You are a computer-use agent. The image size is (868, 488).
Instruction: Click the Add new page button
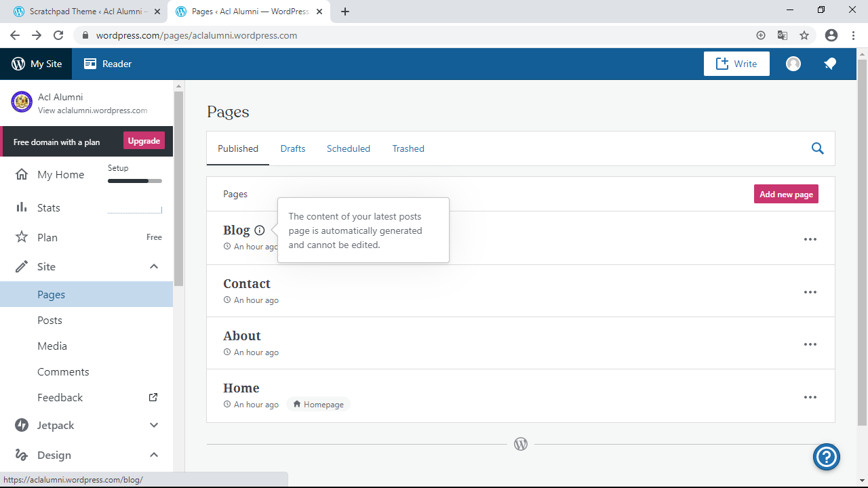tap(786, 194)
